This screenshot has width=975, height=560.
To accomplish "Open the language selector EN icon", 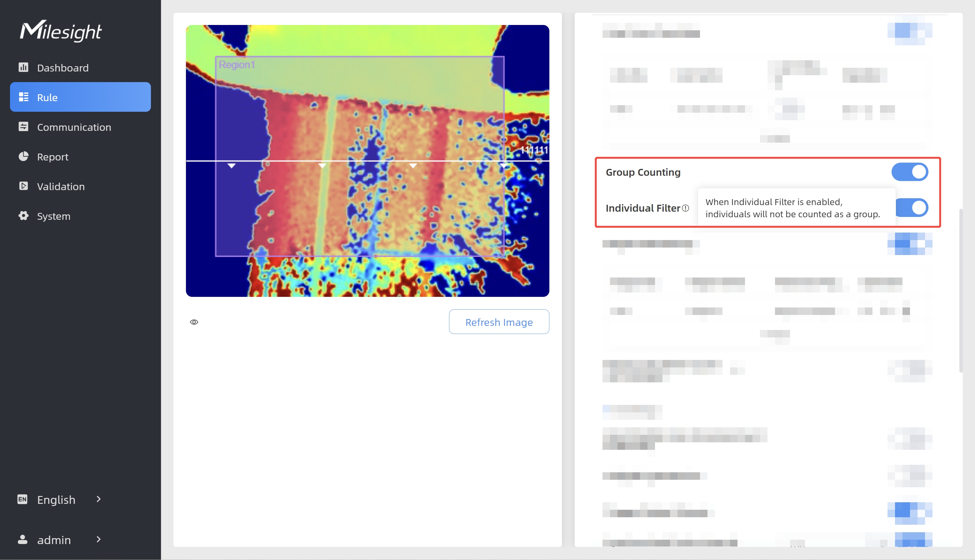I will [x=22, y=499].
